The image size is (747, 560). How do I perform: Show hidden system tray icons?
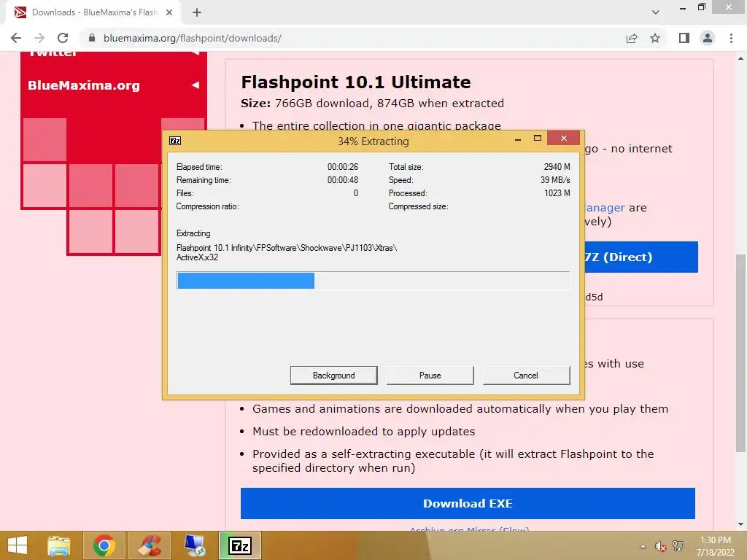[x=643, y=546]
